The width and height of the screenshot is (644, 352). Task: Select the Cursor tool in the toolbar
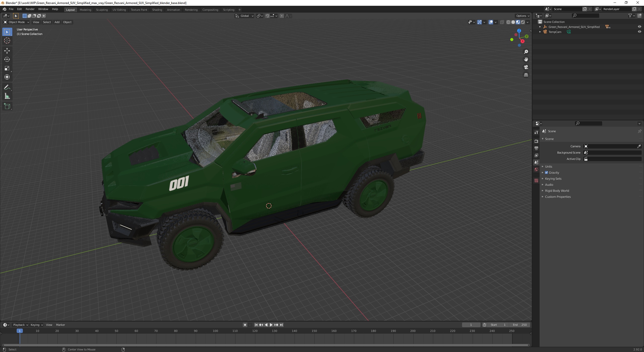[x=7, y=40]
